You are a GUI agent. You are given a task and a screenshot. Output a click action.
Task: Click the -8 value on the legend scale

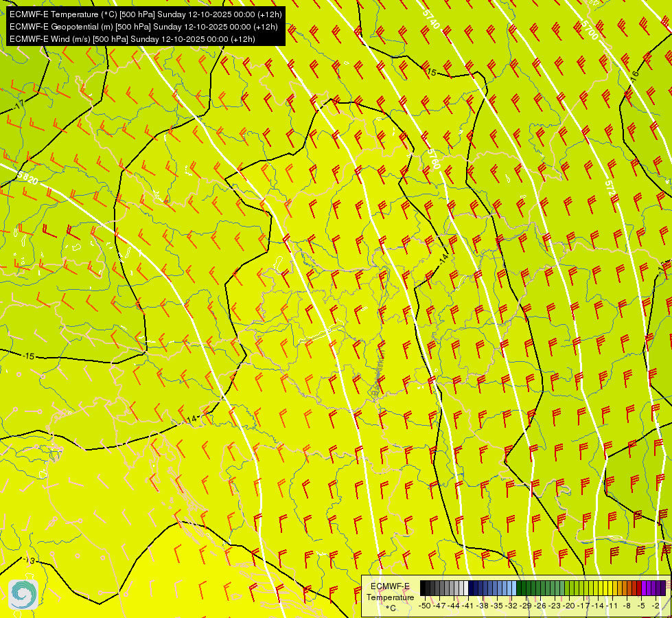[627, 606]
